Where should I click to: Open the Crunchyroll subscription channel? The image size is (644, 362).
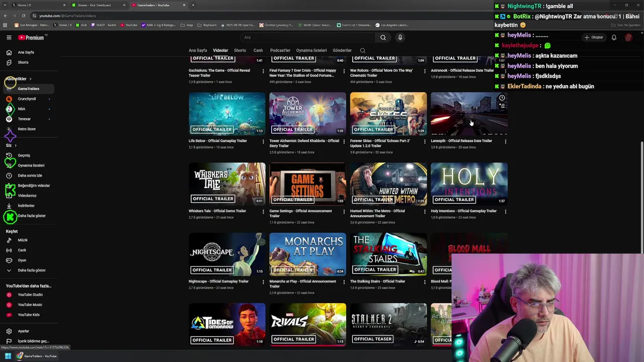(29, 99)
